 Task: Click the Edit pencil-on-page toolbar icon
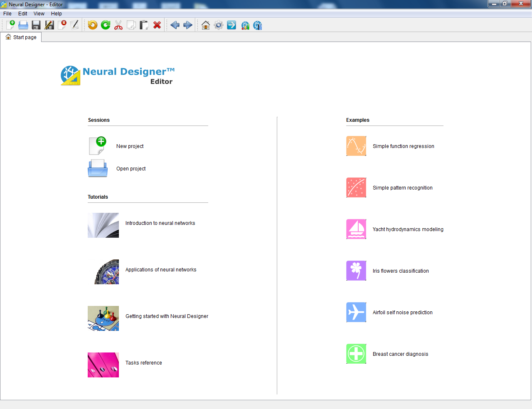point(75,25)
